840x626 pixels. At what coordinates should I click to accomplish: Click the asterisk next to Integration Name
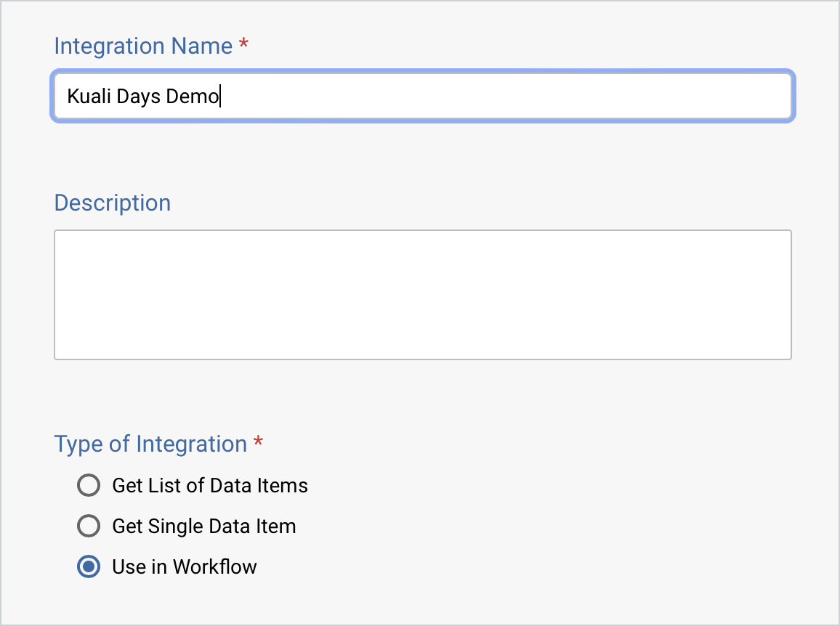click(x=242, y=45)
